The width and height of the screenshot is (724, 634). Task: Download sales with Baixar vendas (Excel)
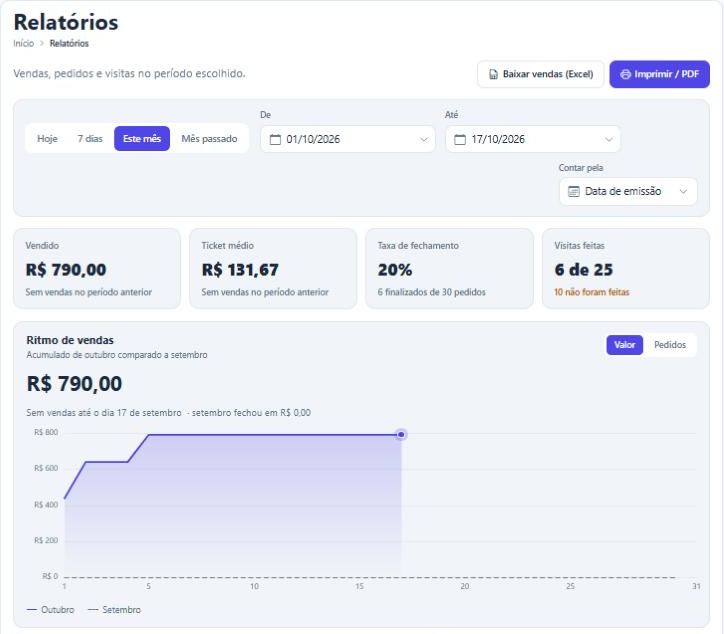(x=541, y=74)
